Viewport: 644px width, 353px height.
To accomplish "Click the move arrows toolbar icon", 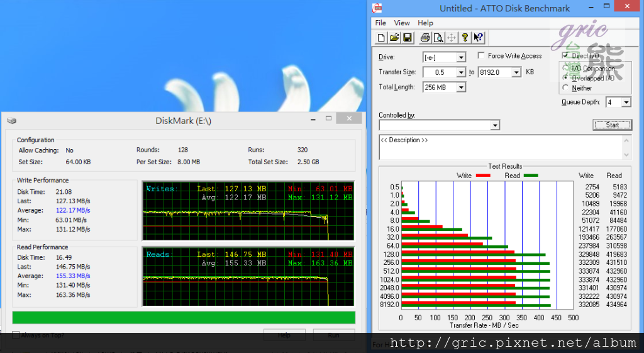I will pyautogui.click(x=452, y=38).
